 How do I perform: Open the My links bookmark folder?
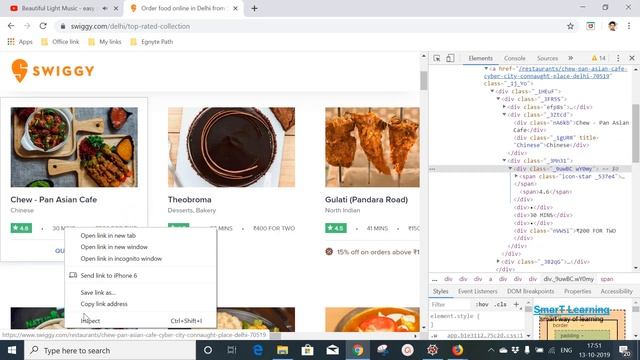tap(105, 42)
